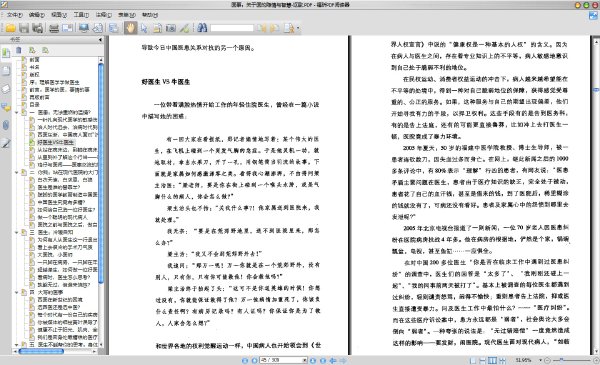Switch to continuous page view mode
Viewport: 600px width, 365px height.
point(483,360)
